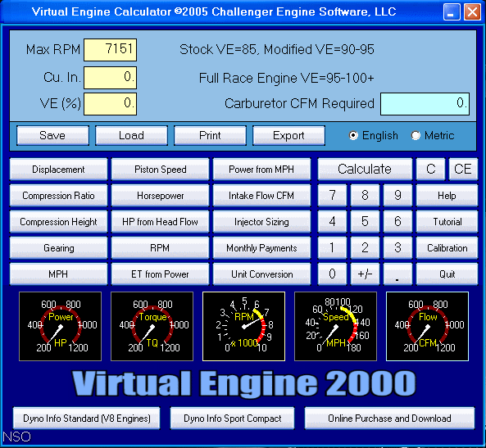Open Dyno Info Standard (V8 Engines)

click(x=87, y=419)
